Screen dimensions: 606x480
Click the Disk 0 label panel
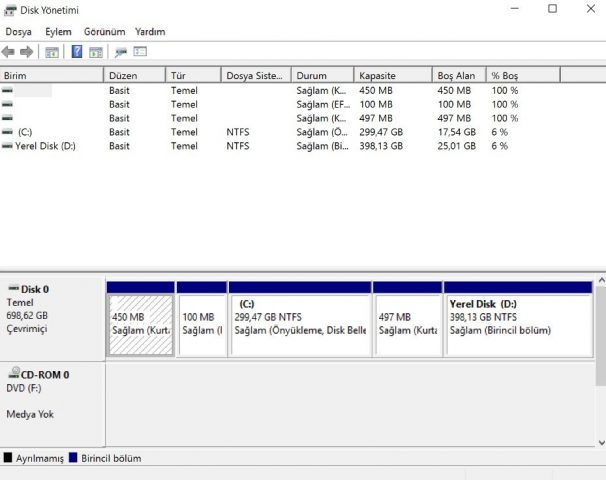pos(53,319)
